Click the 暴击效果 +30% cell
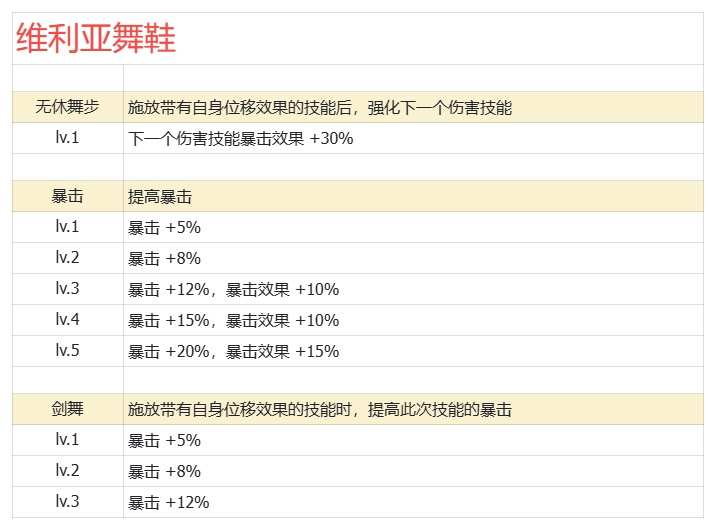Viewport: 716px width, 530px height. (413, 138)
